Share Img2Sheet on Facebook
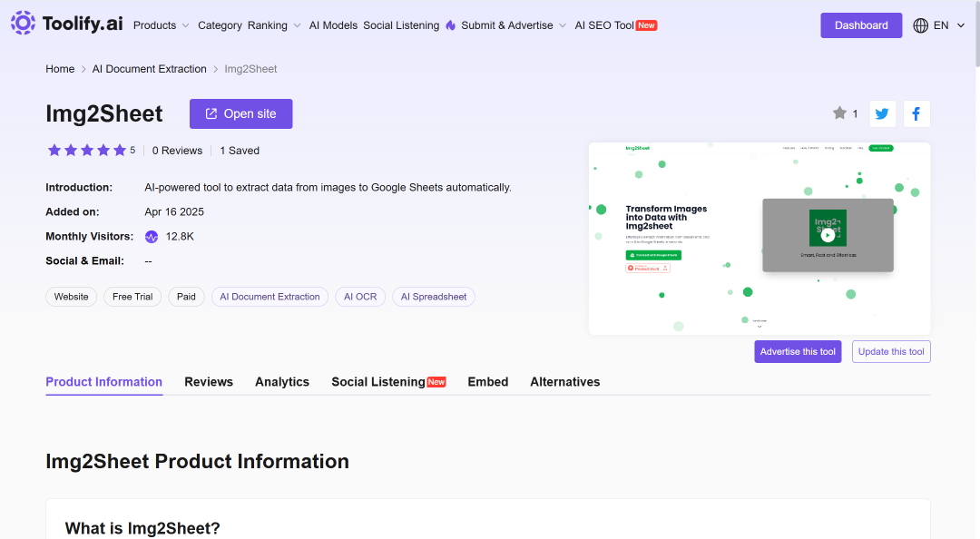The height and width of the screenshot is (539, 980). [916, 113]
